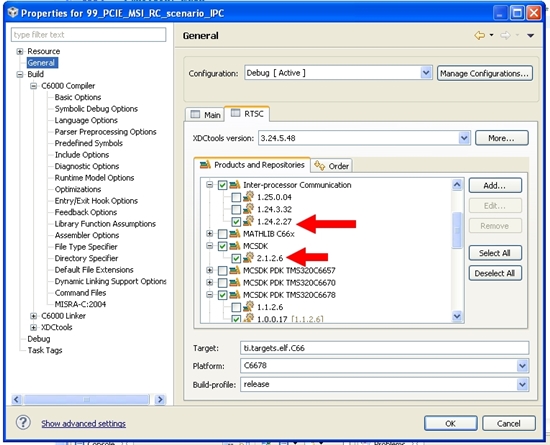The image size is (550, 445).
Task: Click the help question mark icon
Action: tap(23, 423)
